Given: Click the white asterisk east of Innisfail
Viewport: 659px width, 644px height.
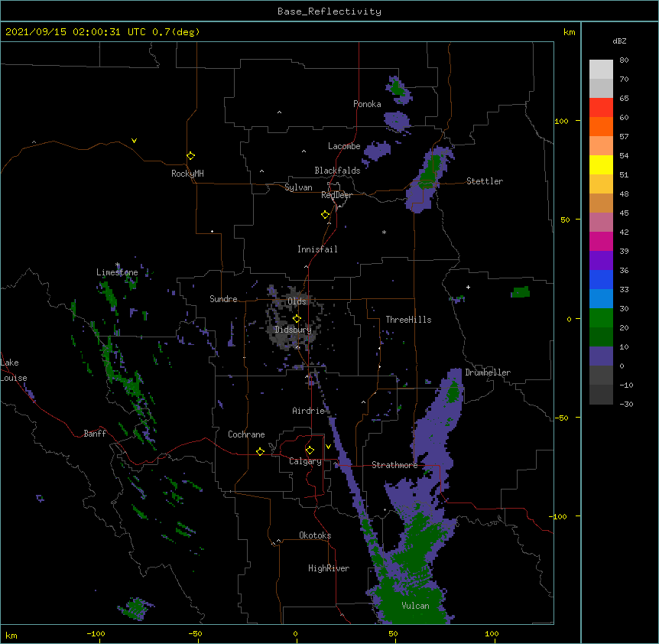Looking at the screenshot, I should pos(384,232).
